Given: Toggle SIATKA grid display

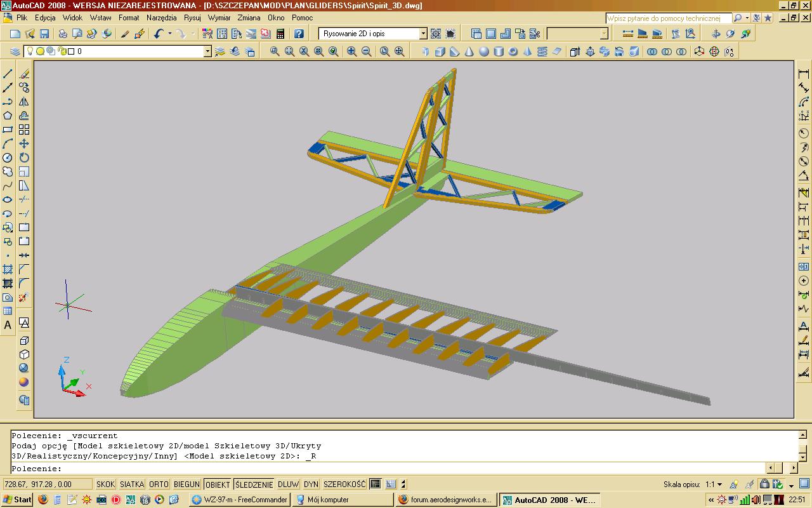Looking at the screenshot, I should [x=132, y=485].
